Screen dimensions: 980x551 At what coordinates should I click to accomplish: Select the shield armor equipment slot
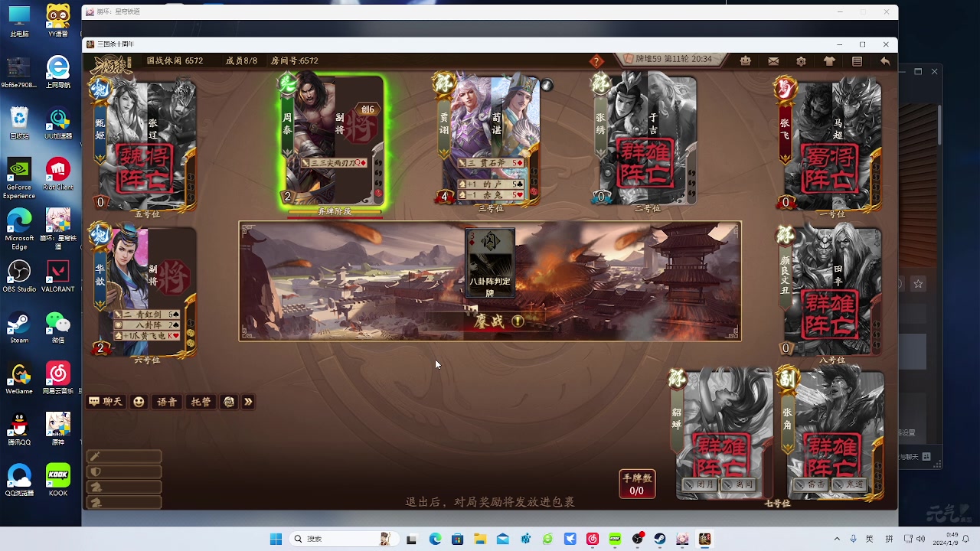(x=124, y=472)
